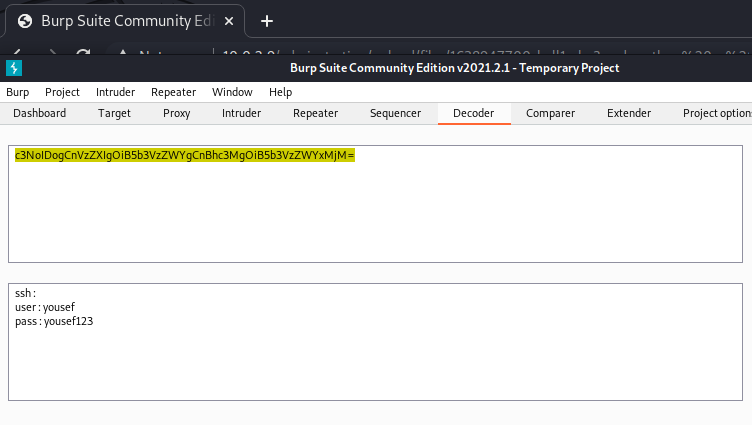Open the Window menu
Viewport: 752px width, 425px height.
(x=232, y=92)
